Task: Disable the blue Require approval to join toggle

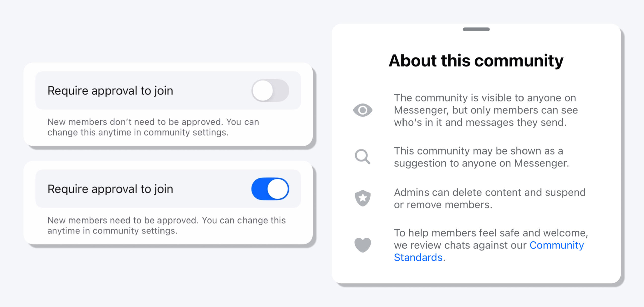Action: (270, 189)
